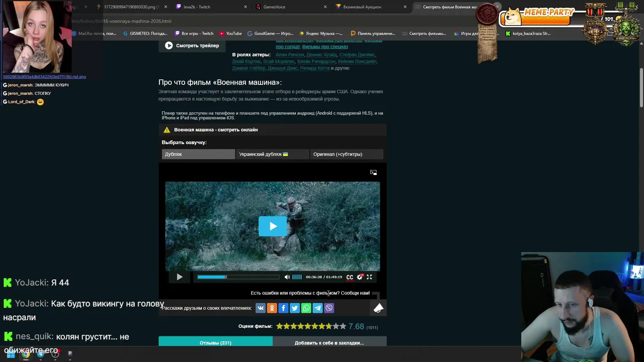Toggle CC subtitles in player
The height and width of the screenshot is (362, 644).
click(x=350, y=277)
